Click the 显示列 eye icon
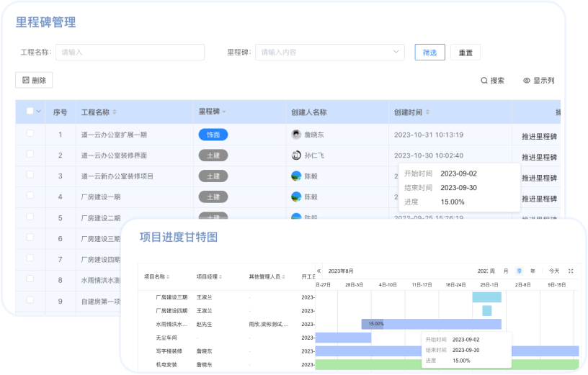588x375 pixels. (527, 81)
